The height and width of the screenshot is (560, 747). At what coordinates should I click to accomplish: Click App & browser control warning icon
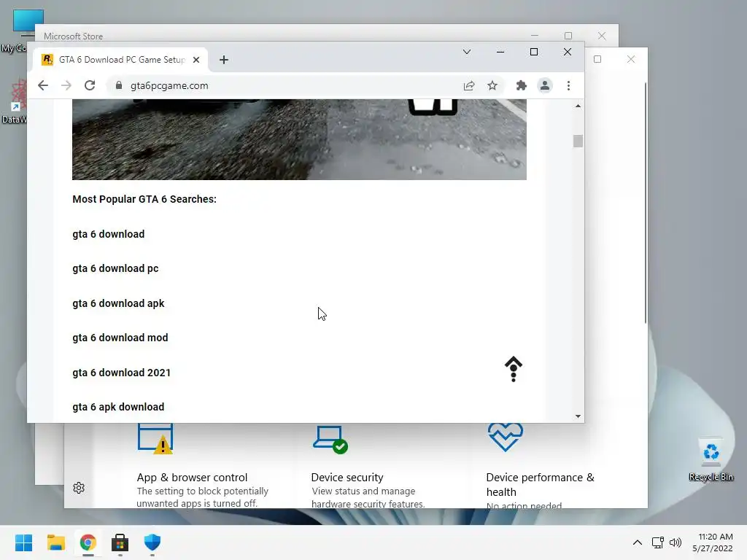click(156, 438)
